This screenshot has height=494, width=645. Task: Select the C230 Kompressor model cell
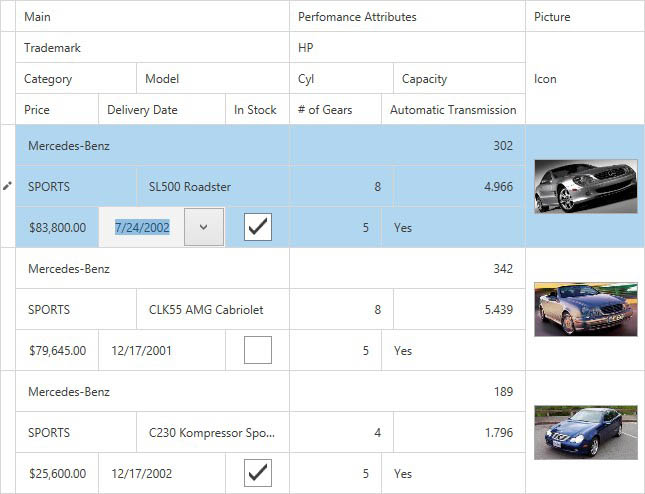tap(211, 433)
